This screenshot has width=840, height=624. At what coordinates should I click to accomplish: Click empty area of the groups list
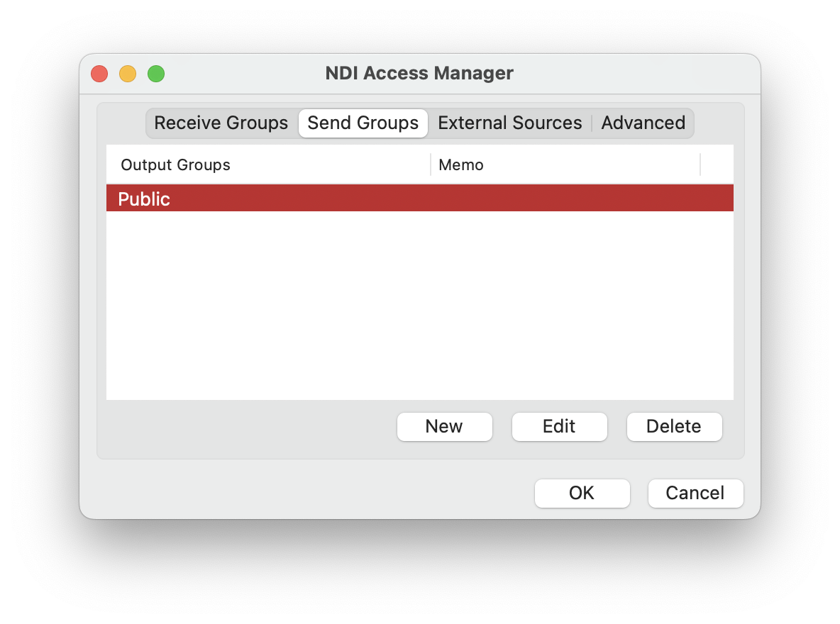point(419,305)
